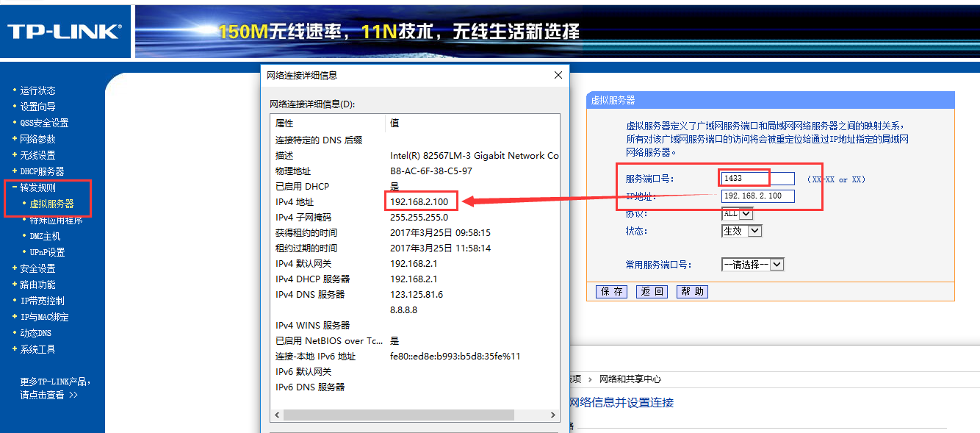Click the details list horizontal scrollbar
This screenshot has height=433, width=980.
pos(411,415)
